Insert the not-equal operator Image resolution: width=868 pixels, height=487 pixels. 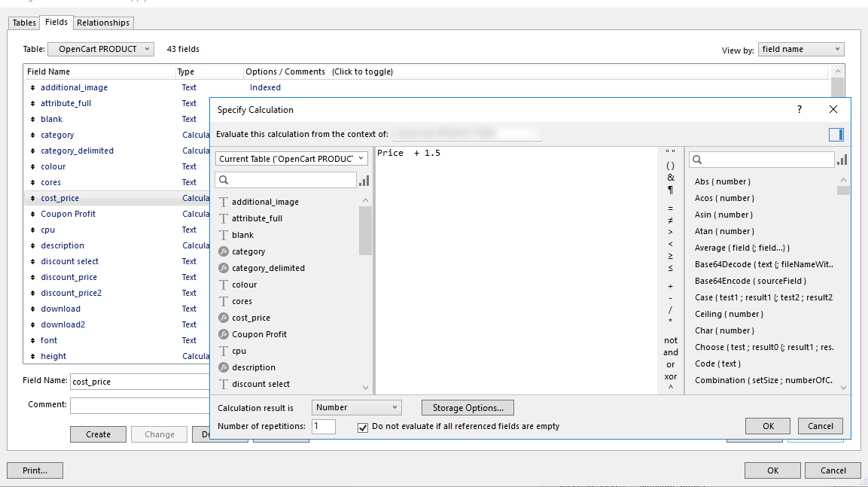pos(670,221)
